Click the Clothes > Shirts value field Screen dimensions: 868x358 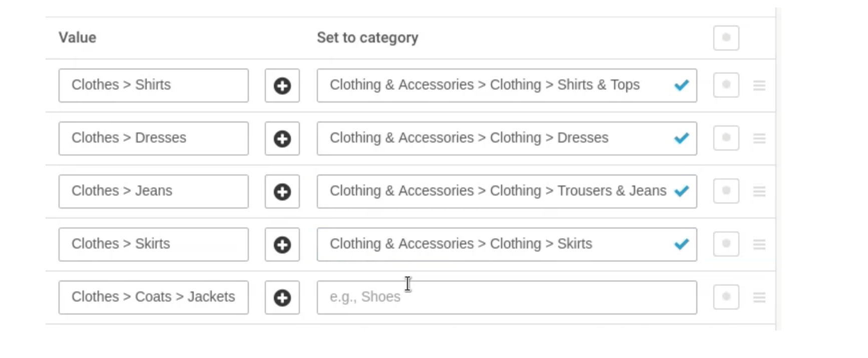pos(153,85)
